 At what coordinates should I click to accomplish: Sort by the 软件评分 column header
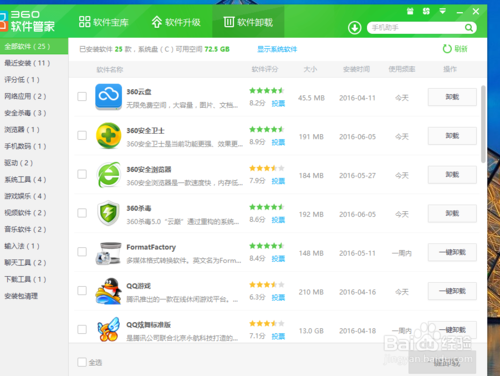(x=265, y=69)
